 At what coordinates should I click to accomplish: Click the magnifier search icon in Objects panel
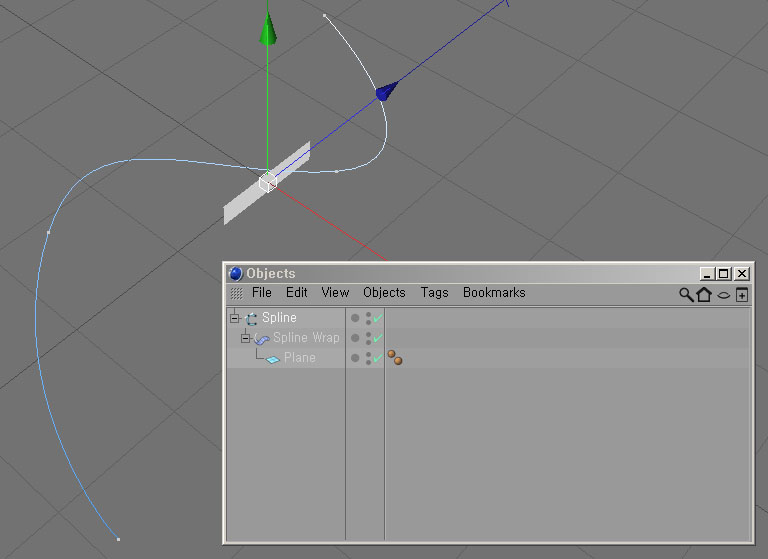pos(686,294)
